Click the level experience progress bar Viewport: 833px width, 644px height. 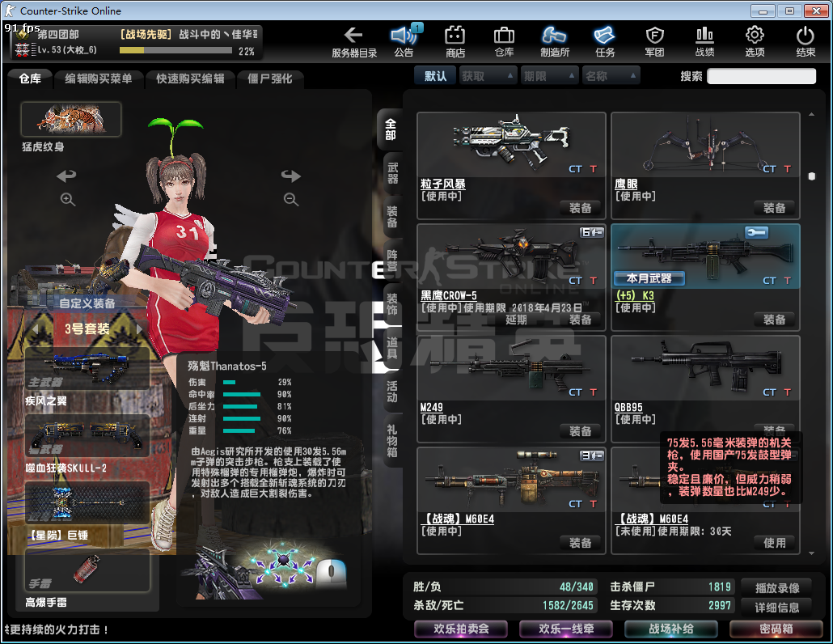point(175,50)
